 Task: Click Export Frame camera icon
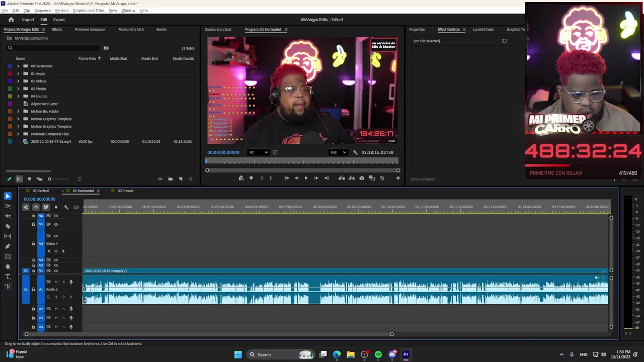pyautogui.click(x=362, y=178)
